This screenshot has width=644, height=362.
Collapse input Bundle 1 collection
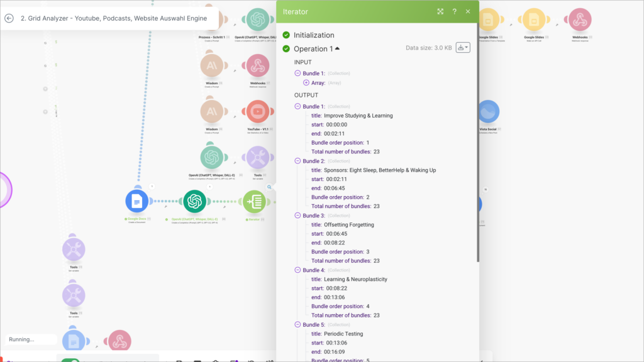[297, 73]
